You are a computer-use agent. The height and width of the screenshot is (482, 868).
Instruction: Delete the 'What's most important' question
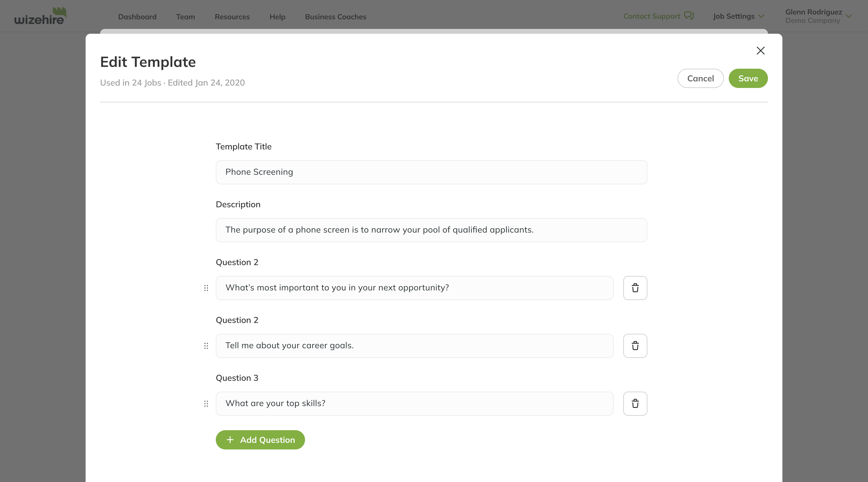(635, 288)
